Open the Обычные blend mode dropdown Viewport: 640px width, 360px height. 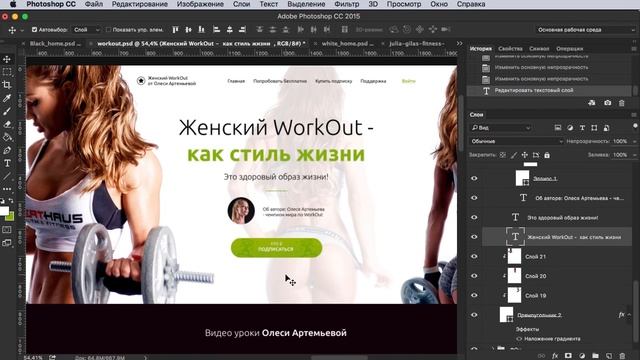517,141
